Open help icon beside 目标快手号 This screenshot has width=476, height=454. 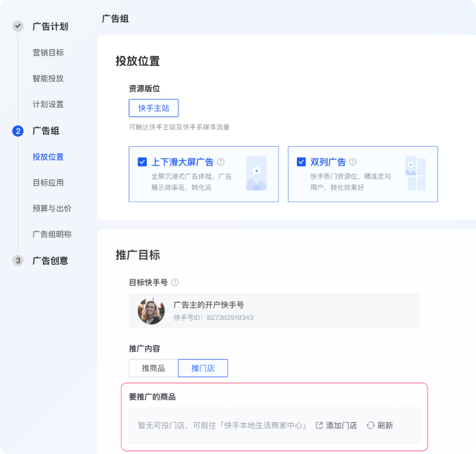coord(174,282)
